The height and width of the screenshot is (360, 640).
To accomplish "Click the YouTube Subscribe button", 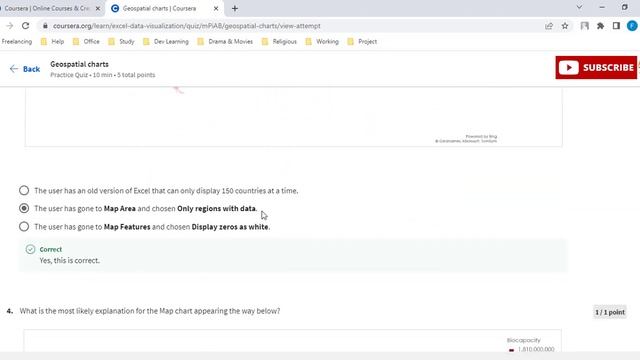I will click(596, 67).
